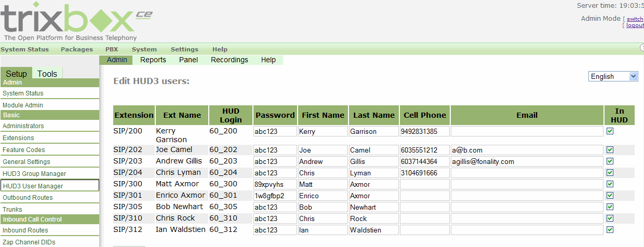Uncheck In HUD for Kerry Garrison
This screenshot has height=247, width=644.
pyautogui.click(x=610, y=131)
